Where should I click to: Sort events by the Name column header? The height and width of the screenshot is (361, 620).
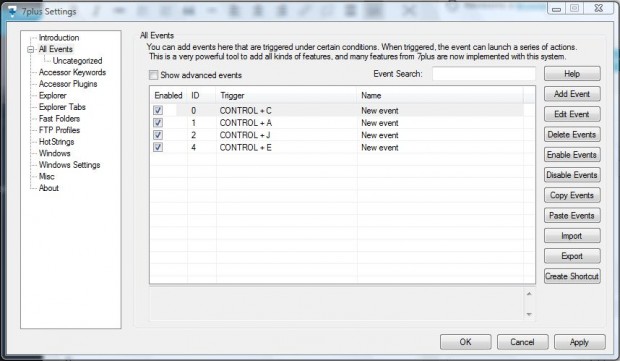click(x=440, y=95)
